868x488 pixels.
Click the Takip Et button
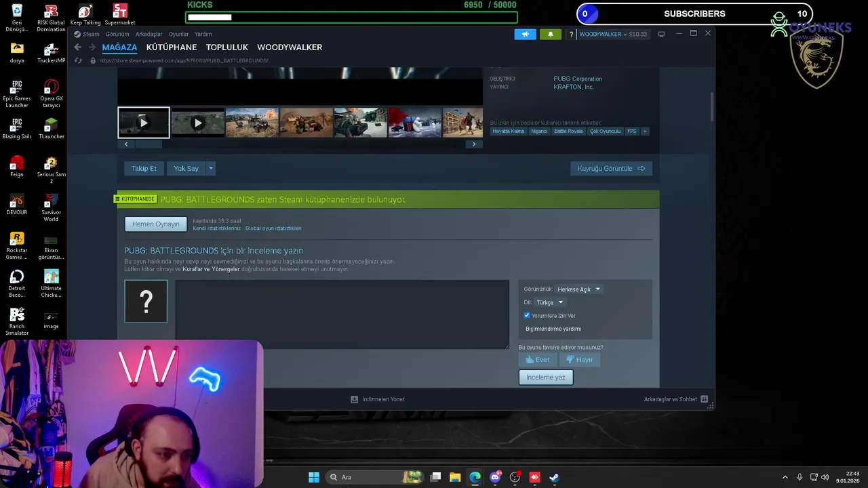pos(144,168)
